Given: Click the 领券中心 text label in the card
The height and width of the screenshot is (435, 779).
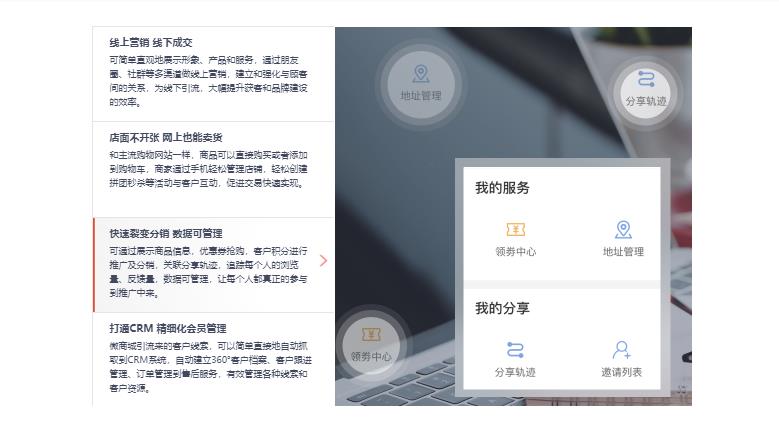Looking at the screenshot, I should click(516, 252).
